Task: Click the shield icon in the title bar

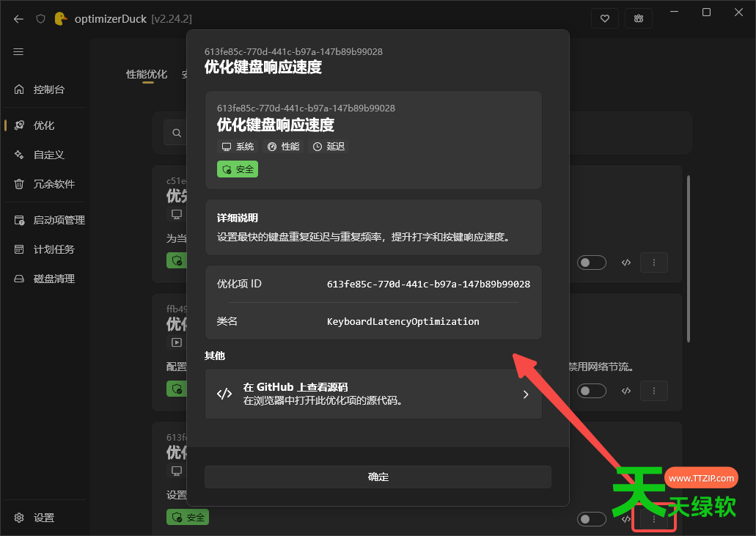Action: pyautogui.click(x=41, y=19)
